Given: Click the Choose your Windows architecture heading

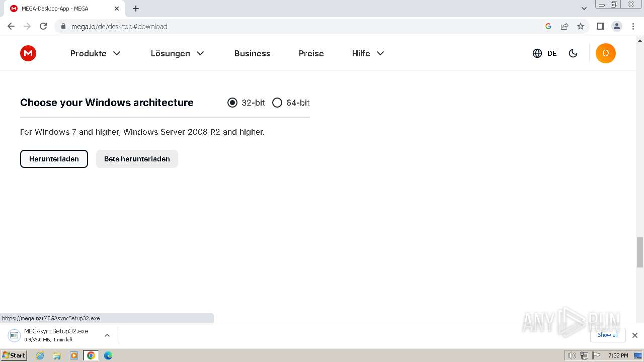Looking at the screenshot, I should [x=107, y=103].
